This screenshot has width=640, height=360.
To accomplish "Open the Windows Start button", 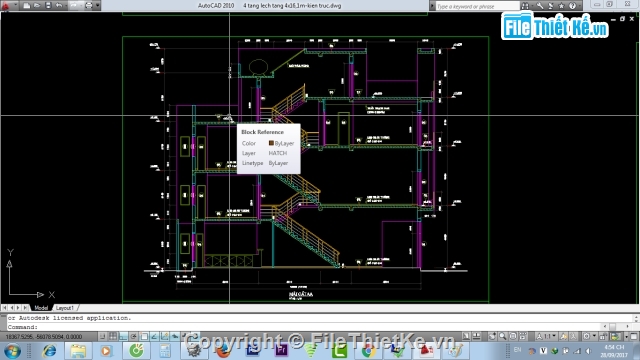I will [x=12, y=351].
